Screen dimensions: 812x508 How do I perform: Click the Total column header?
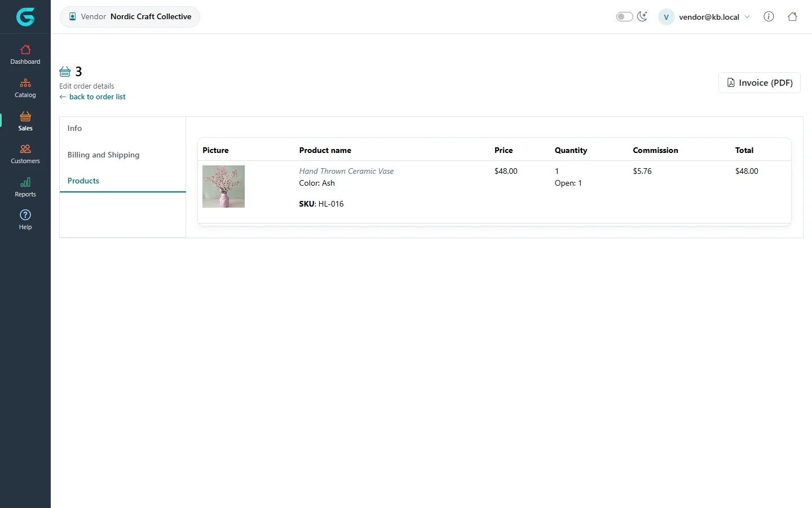click(x=744, y=150)
